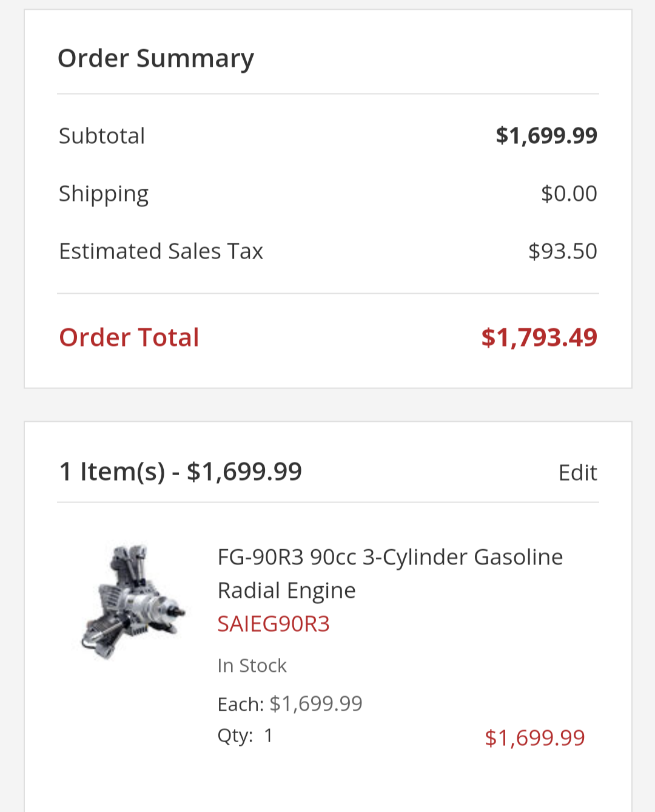Screen dimensions: 655x812
Task: Select the $1,793.49 order total value
Action: click(539, 337)
